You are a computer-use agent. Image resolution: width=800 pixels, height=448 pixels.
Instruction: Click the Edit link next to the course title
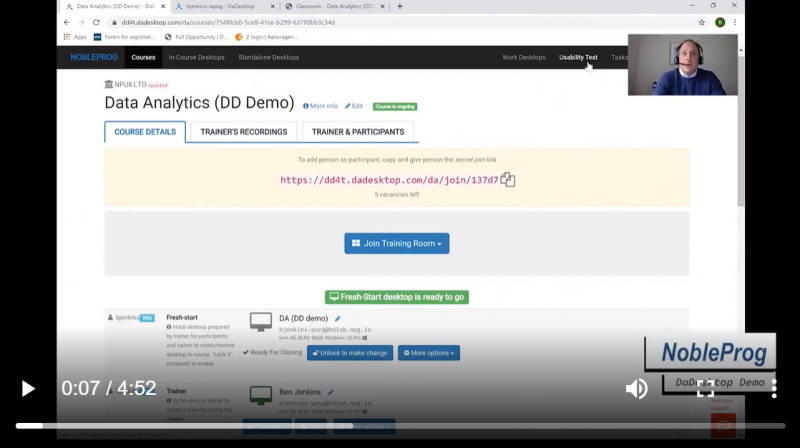coord(354,106)
